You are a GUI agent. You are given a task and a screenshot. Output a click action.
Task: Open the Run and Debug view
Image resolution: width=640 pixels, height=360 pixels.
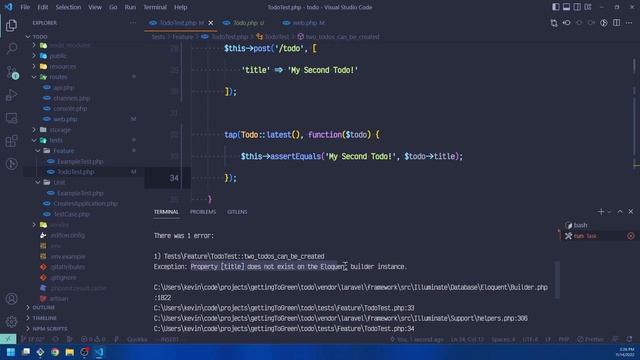(11, 95)
